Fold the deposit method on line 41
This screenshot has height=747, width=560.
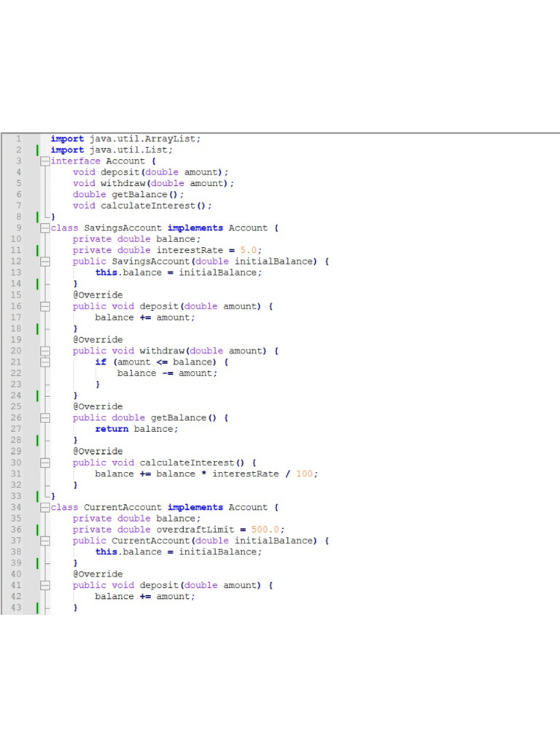pyautogui.click(x=44, y=586)
